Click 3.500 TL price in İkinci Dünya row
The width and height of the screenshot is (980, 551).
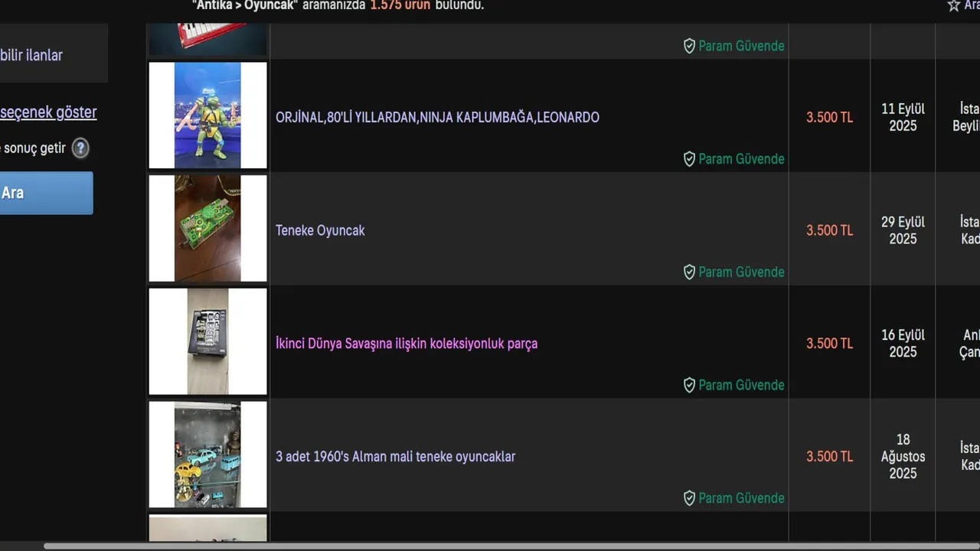coord(829,344)
